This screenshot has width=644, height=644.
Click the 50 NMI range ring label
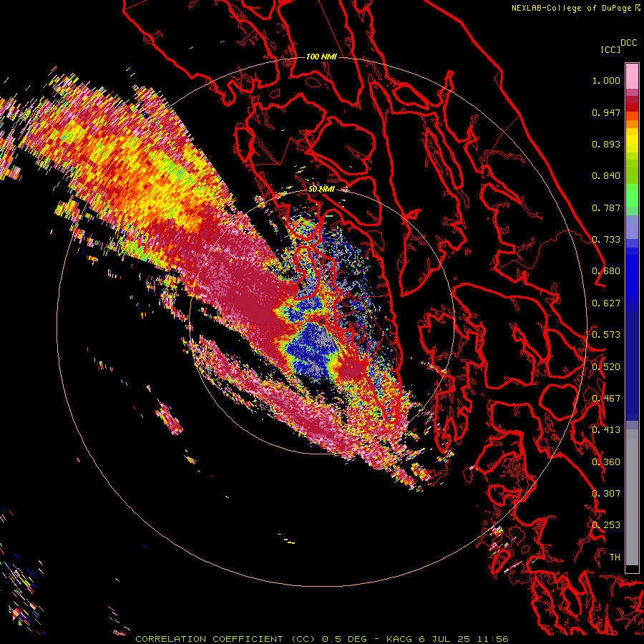(321, 189)
